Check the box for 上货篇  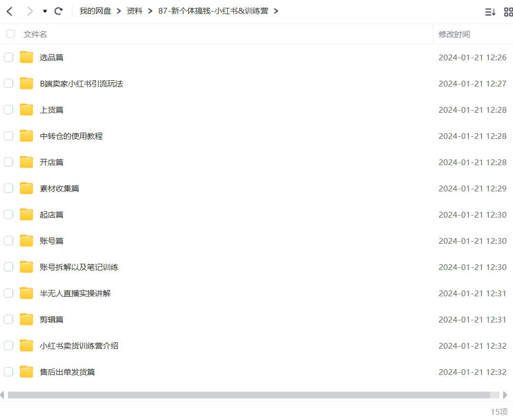[8, 110]
